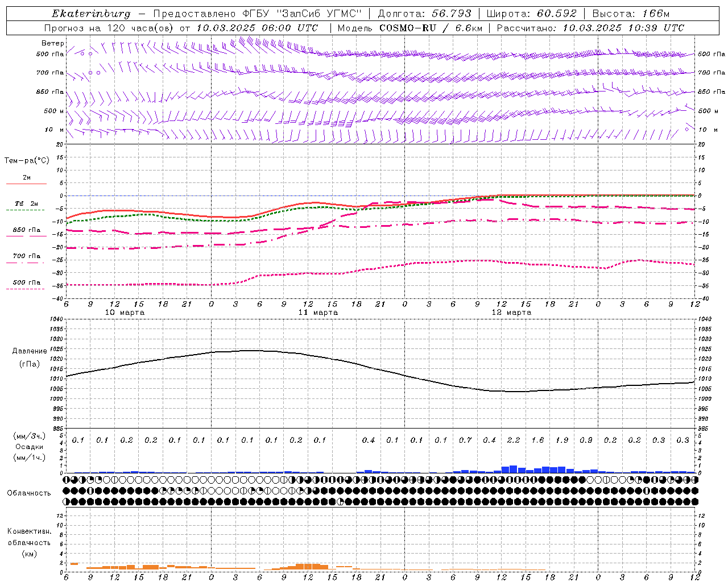728x582 pixels.
Task: Select the 0.9 precipitation value
Action: click(x=586, y=440)
